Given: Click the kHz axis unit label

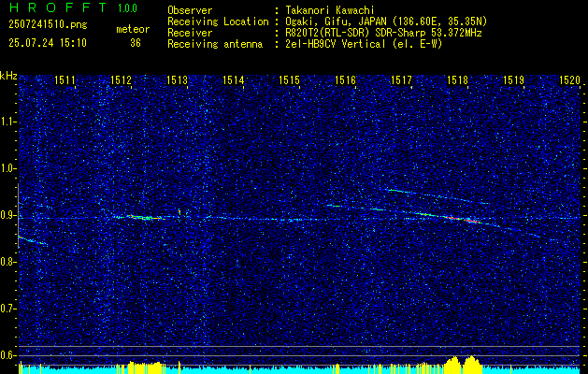Looking at the screenshot, I should 8,76.
